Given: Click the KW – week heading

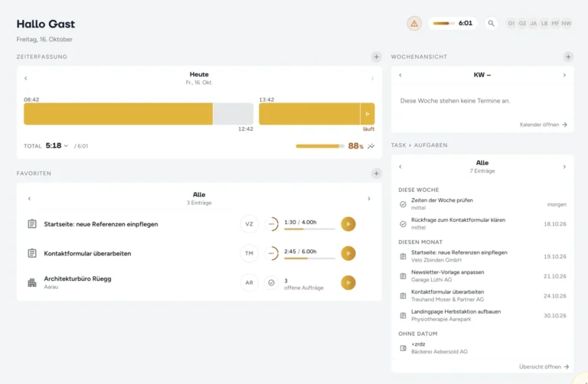Looking at the screenshot, I should pos(482,75).
